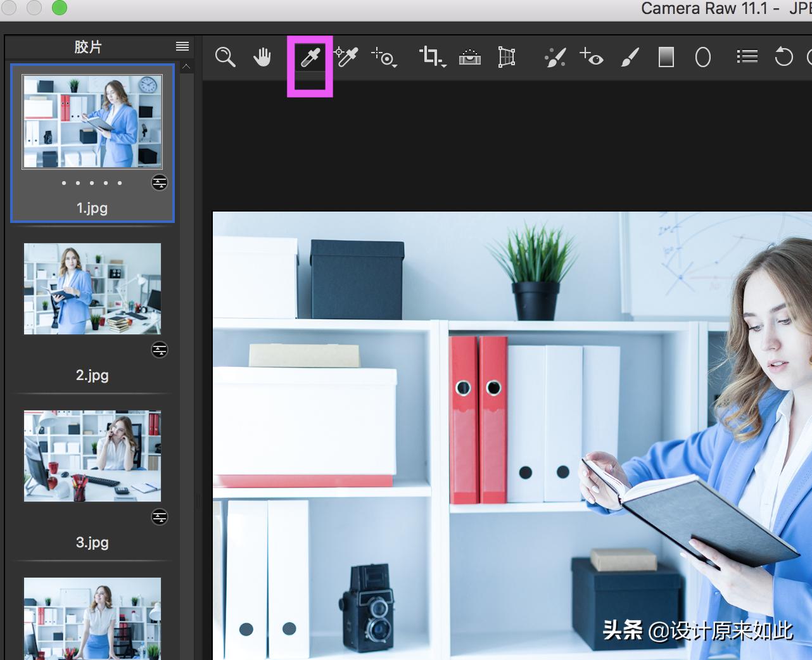Select the 1.jpg thumbnail image

(x=92, y=122)
